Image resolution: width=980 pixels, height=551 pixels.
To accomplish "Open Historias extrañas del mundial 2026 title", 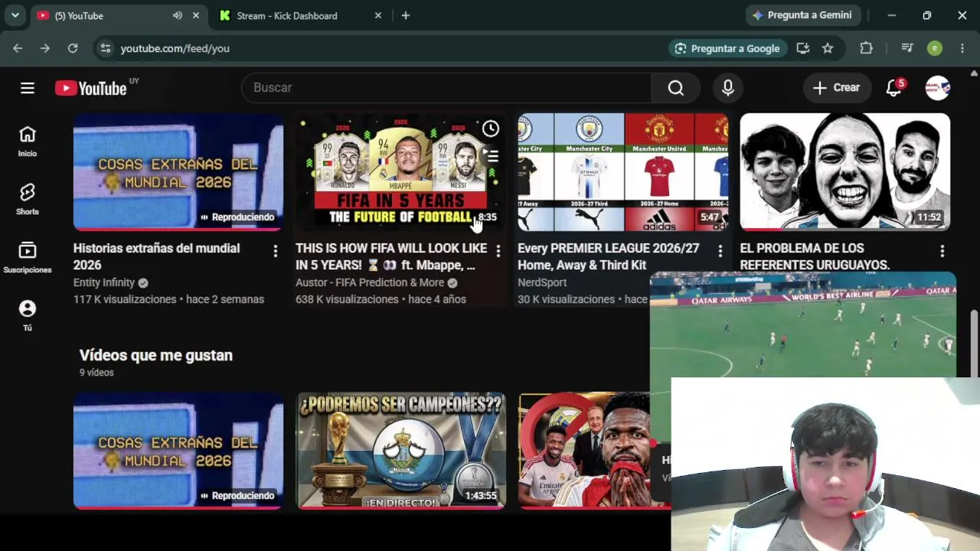I will click(x=156, y=256).
